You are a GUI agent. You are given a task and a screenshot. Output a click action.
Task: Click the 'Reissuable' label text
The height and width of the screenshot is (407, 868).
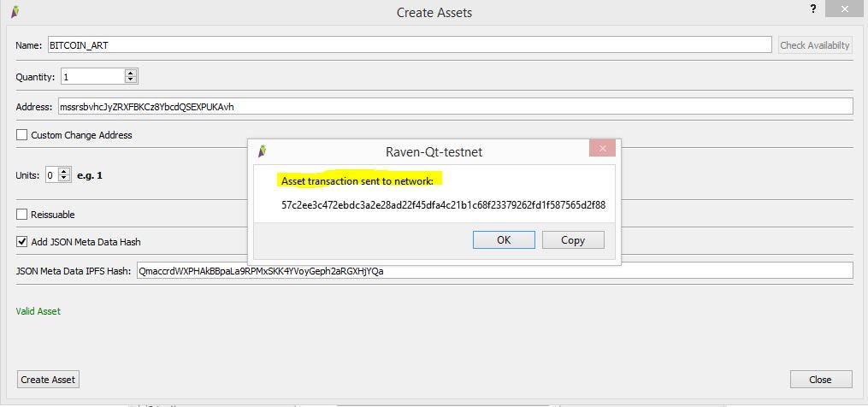(52, 215)
